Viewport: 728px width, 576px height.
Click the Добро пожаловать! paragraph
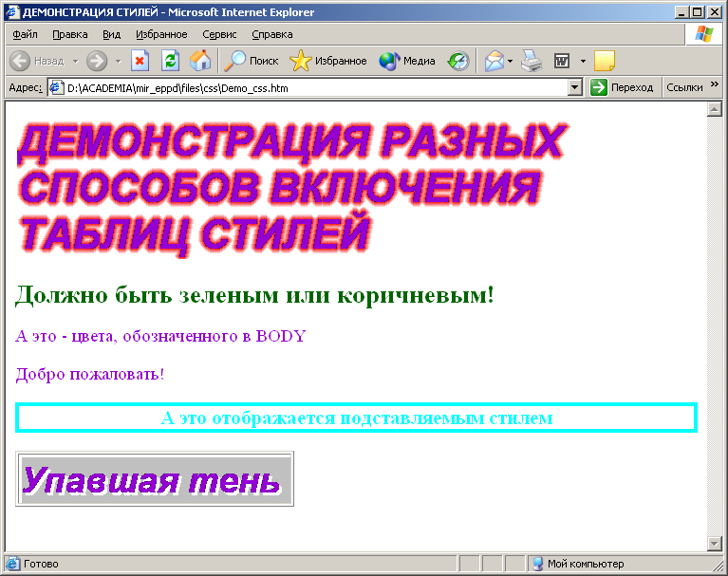90,374
